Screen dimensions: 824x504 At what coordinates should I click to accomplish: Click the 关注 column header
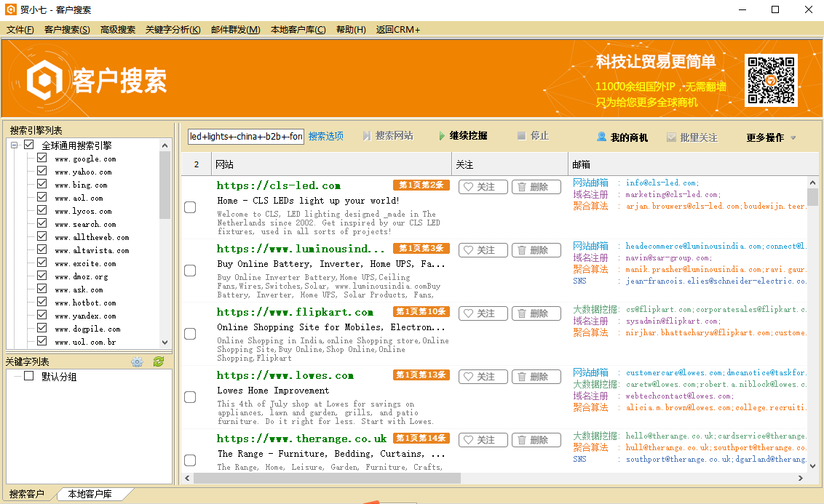(510, 164)
